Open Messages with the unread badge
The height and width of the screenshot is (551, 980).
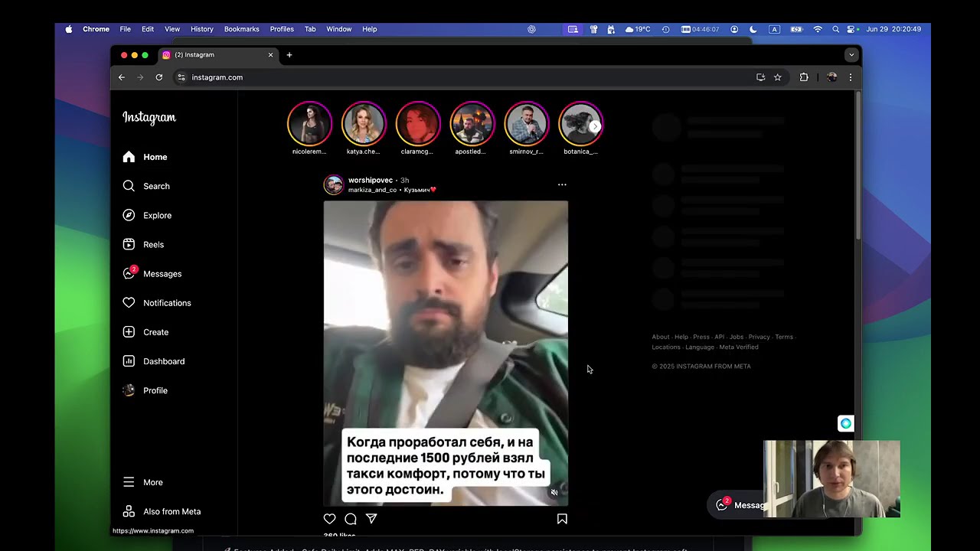point(152,273)
